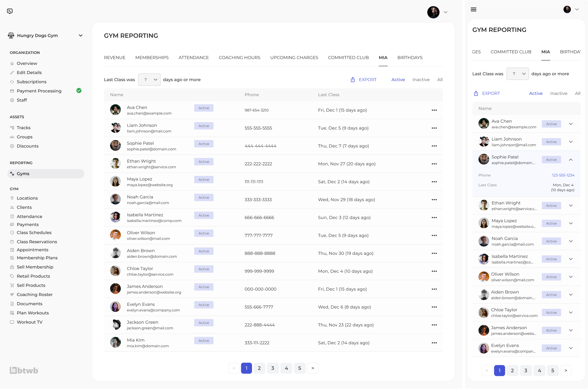Click the hamburger menu in the right panel
Image resolution: width=588 pixels, height=389 pixels.
pyautogui.click(x=474, y=9)
